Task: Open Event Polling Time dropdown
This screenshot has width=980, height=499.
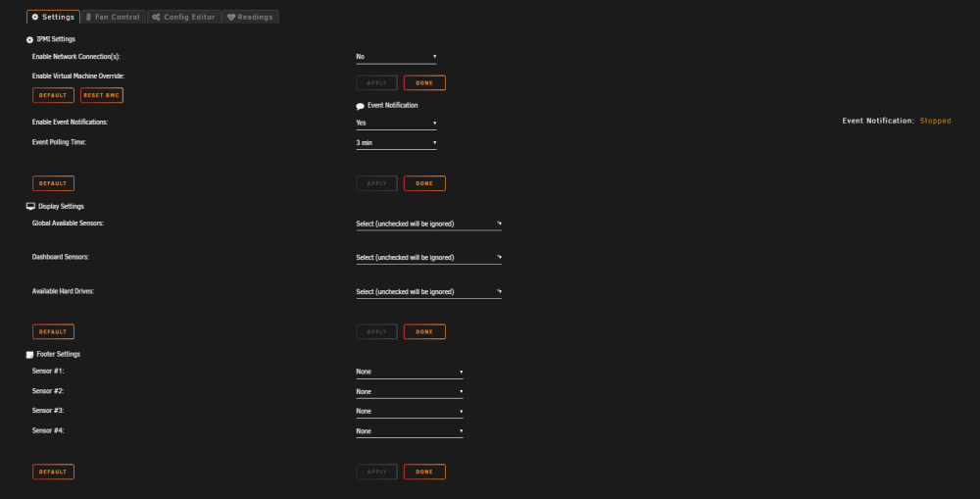Action: coord(396,143)
